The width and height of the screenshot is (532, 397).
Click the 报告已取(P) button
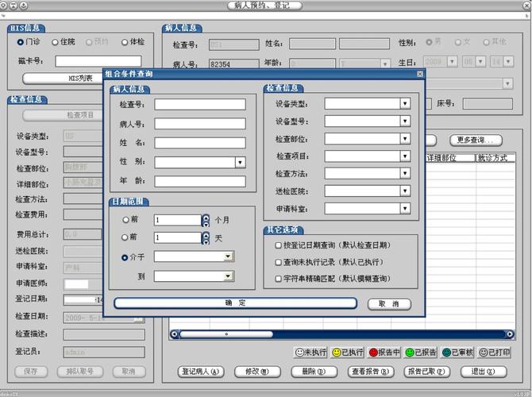427,372
